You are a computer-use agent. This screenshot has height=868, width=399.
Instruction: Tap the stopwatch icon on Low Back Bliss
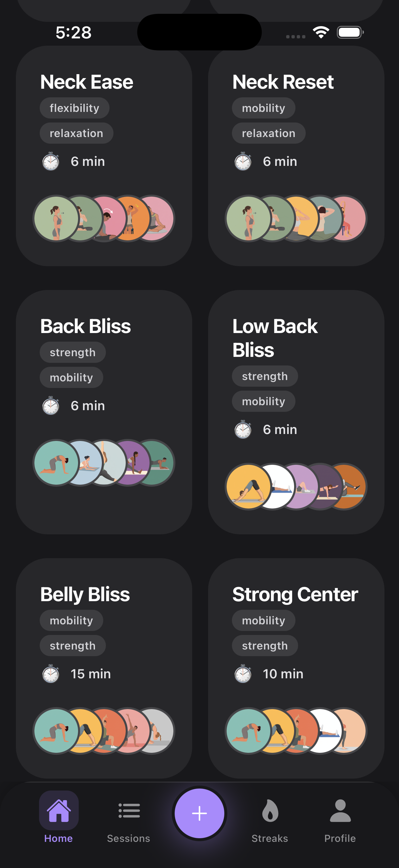(243, 430)
